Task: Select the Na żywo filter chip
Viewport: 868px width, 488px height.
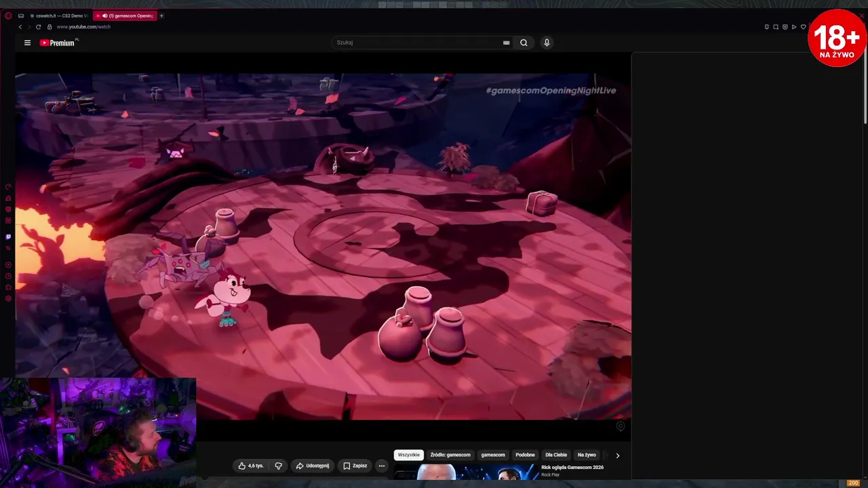Action: tap(587, 455)
